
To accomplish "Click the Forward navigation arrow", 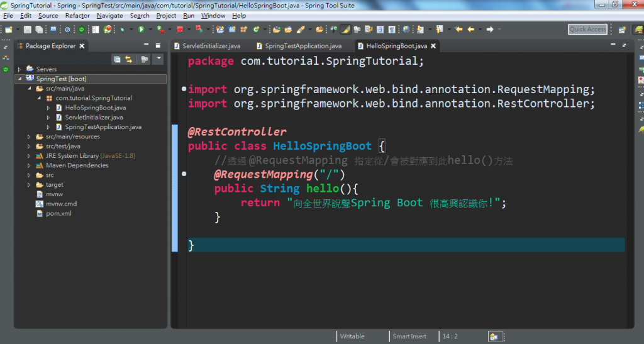I will click(x=490, y=30).
